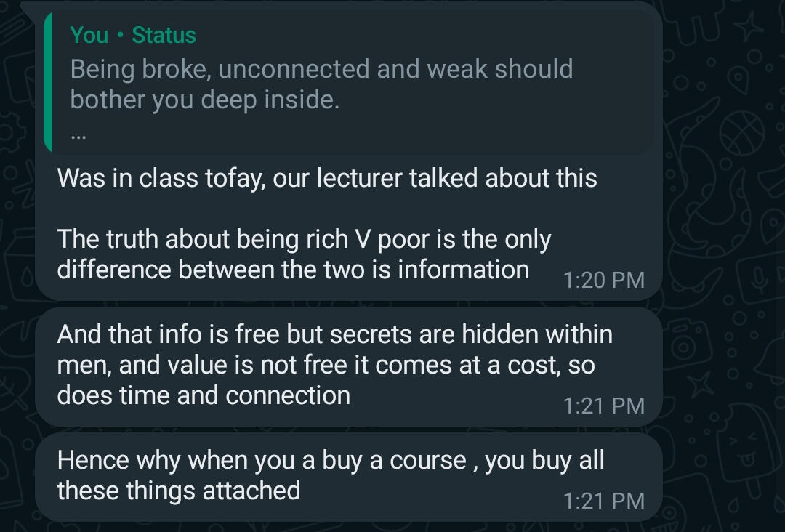Tap the word "Status" in the quote header
This screenshot has width=785, height=532.
click(164, 35)
